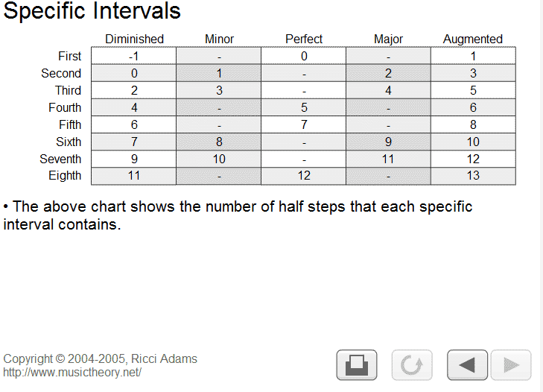Advance with the next page arrow
The image size is (543, 392).
(511, 365)
